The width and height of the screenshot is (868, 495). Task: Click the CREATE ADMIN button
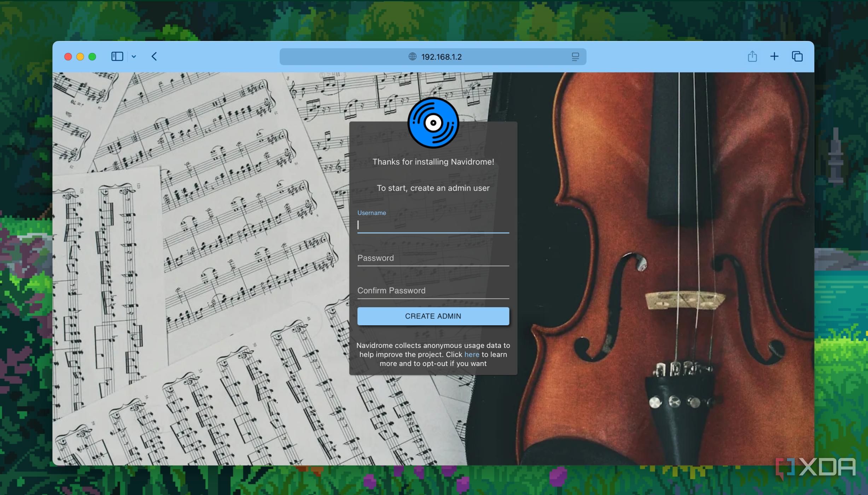pyautogui.click(x=433, y=316)
